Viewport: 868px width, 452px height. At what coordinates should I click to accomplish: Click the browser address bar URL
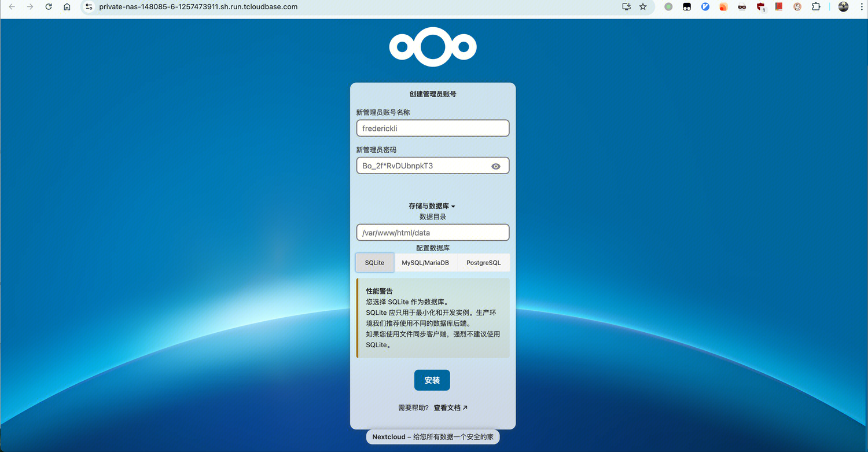[x=198, y=7]
